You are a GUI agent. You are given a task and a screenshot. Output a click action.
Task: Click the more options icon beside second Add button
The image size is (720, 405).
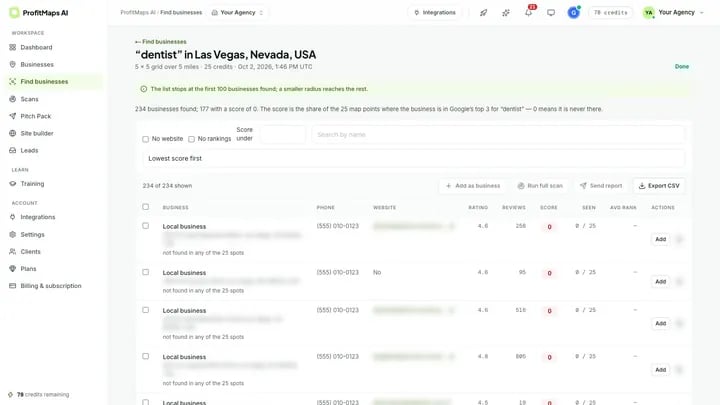click(x=679, y=281)
